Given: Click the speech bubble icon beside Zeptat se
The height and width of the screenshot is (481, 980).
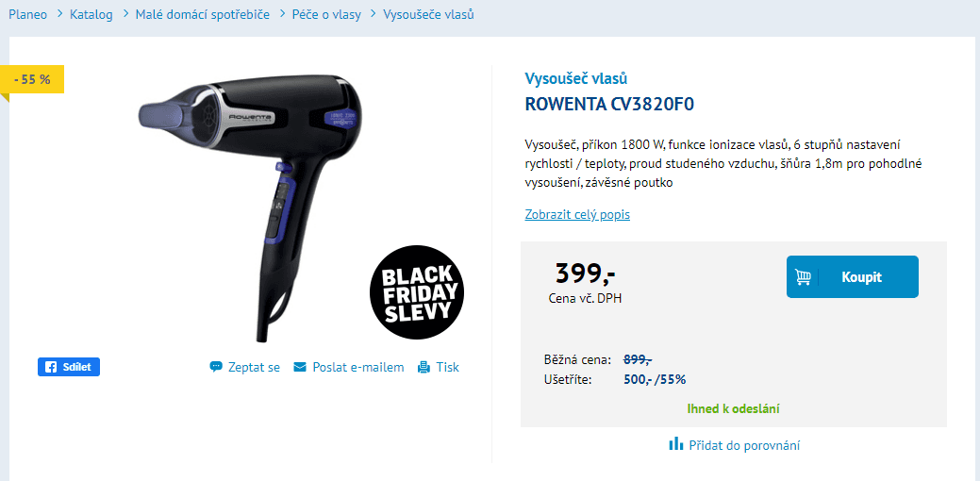Looking at the screenshot, I should pos(216,367).
